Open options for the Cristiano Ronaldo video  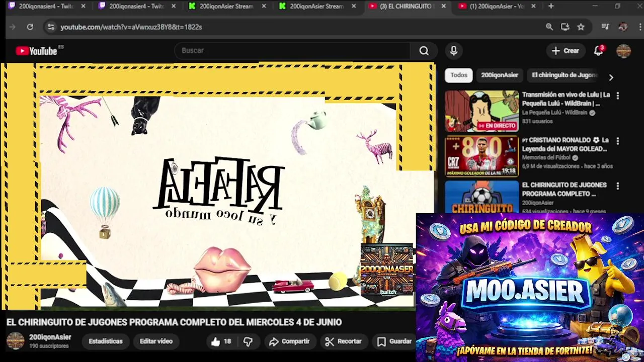click(618, 141)
